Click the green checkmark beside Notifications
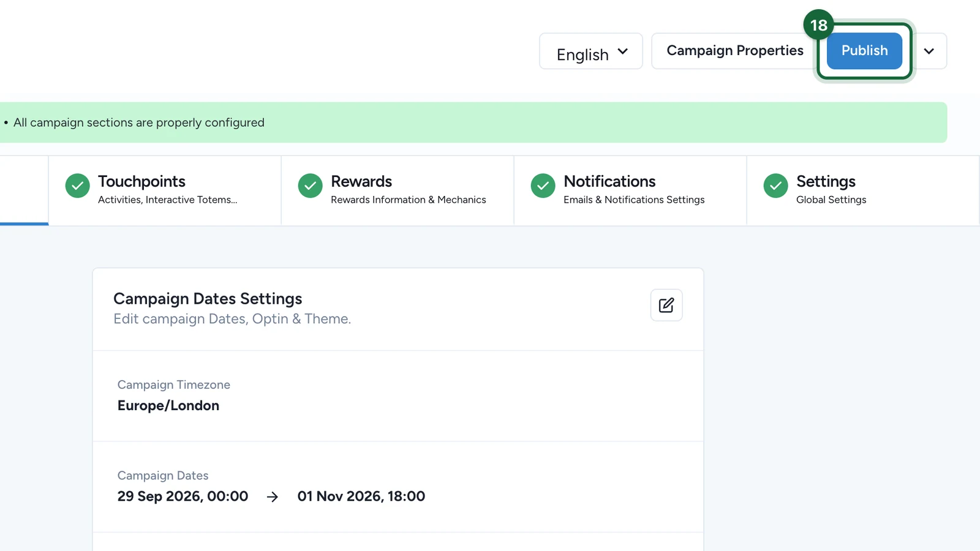 pyautogui.click(x=543, y=186)
